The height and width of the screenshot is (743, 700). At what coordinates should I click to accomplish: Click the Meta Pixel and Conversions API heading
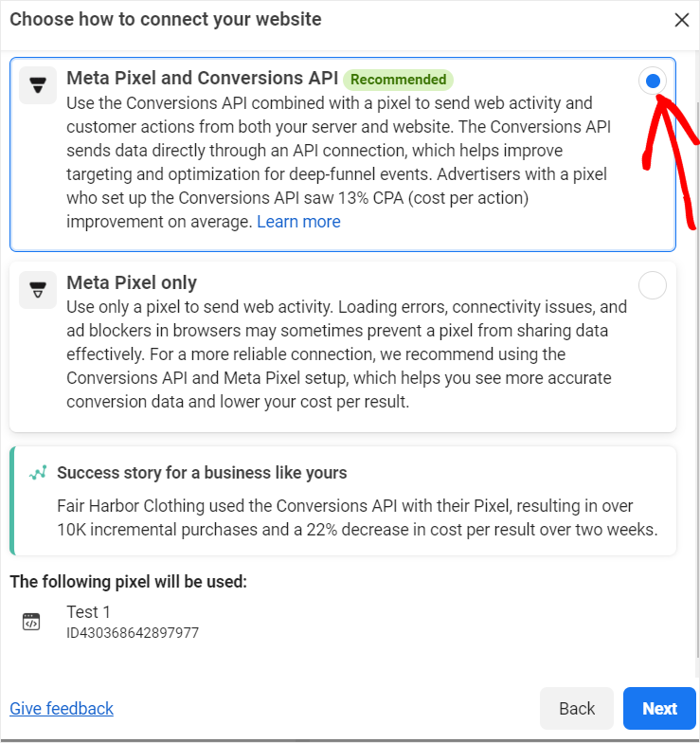(203, 78)
